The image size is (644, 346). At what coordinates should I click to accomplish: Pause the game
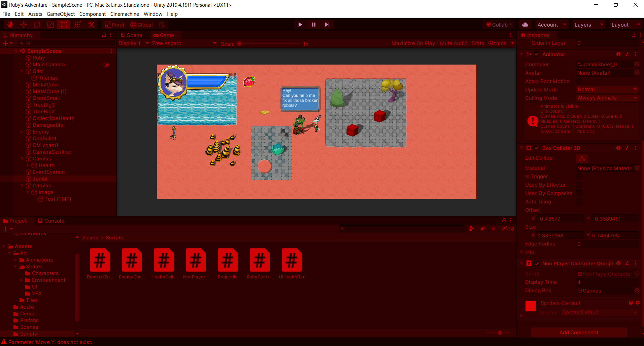click(313, 25)
